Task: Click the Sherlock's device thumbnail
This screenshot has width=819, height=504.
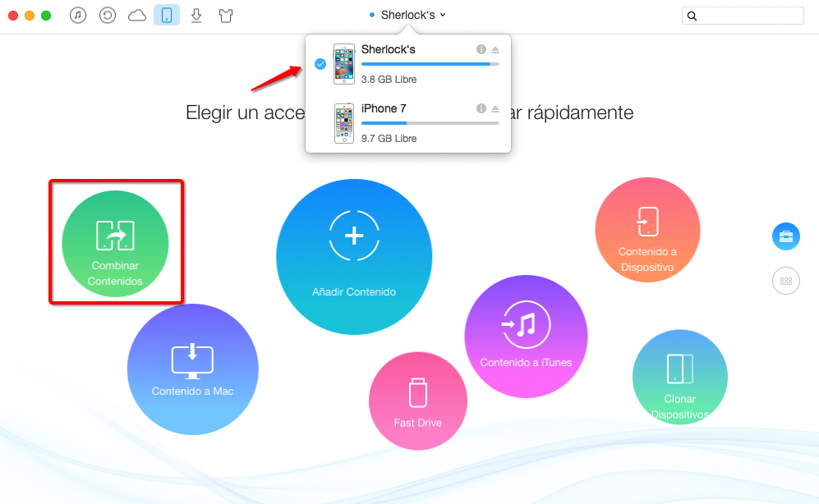Action: 344,64
